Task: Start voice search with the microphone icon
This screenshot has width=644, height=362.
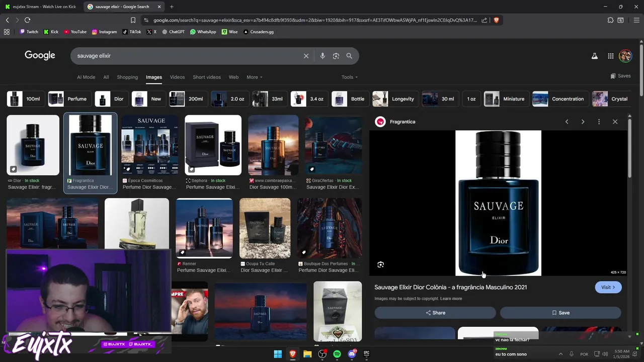Action: [323, 56]
